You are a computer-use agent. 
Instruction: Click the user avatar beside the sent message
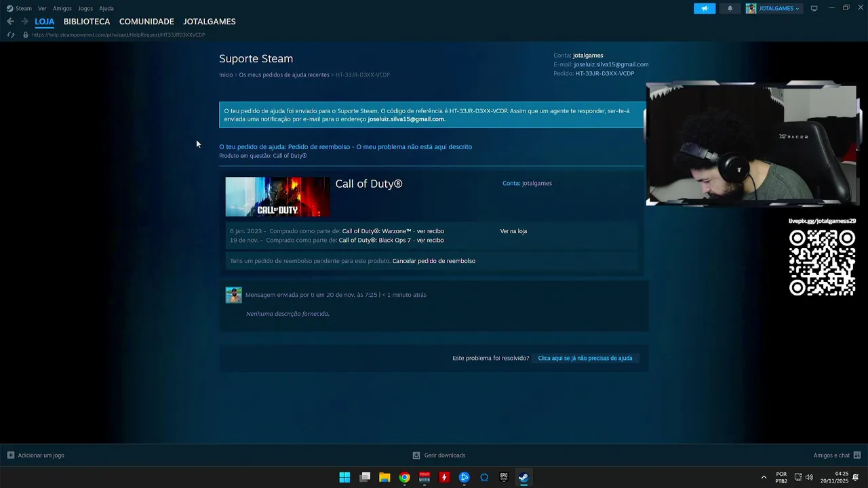[x=233, y=295]
